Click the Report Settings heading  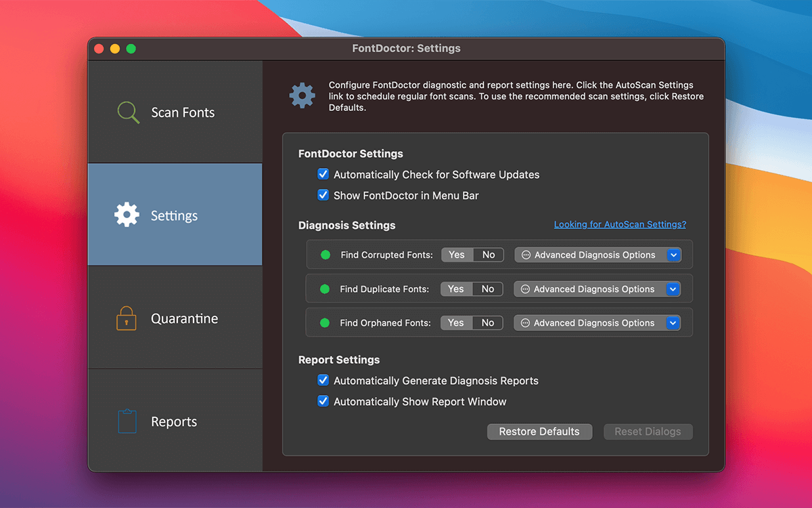339,360
